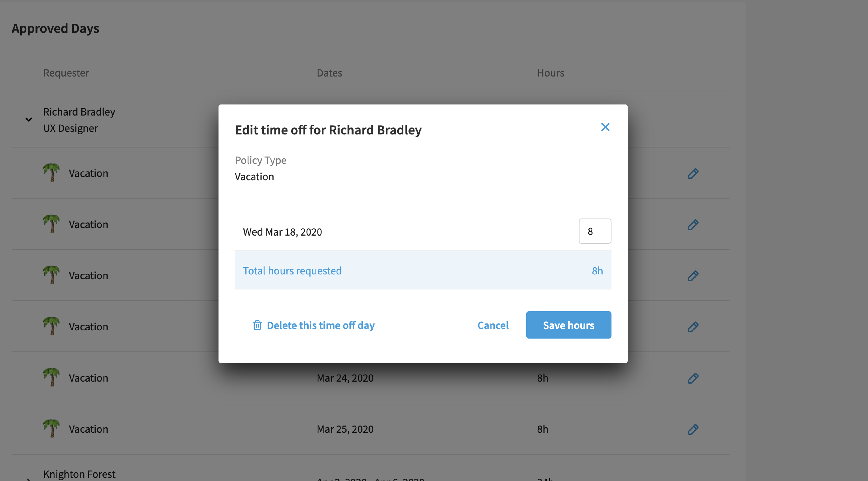
Task: Close the Edit time off dialog
Action: pyautogui.click(x=605, y=127)
